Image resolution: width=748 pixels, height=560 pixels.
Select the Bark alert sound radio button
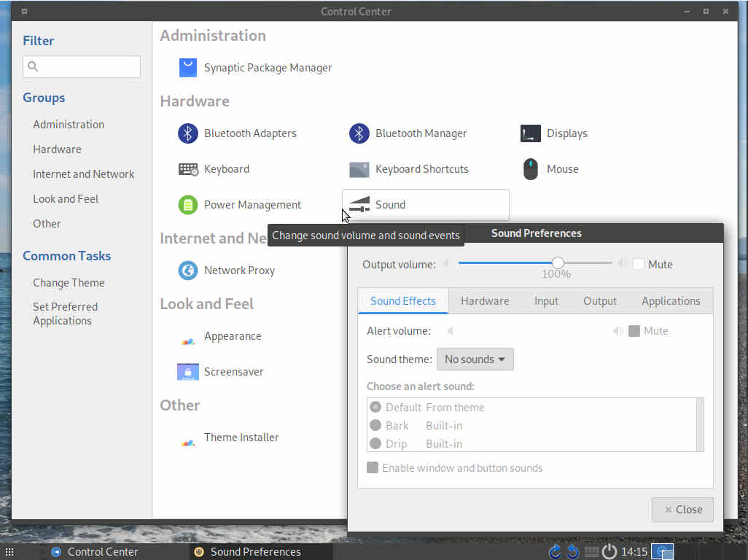click(x=375, y=425)
